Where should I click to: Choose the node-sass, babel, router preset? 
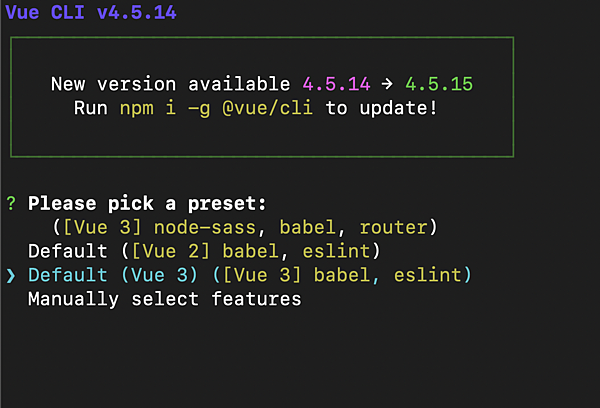pos(245,228)
